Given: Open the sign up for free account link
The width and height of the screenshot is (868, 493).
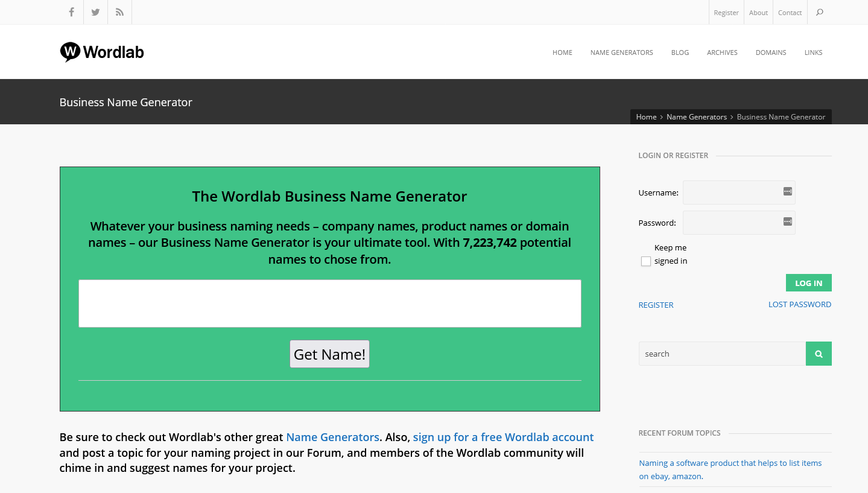Looking at the screenshot, I should tap(503, 437).
